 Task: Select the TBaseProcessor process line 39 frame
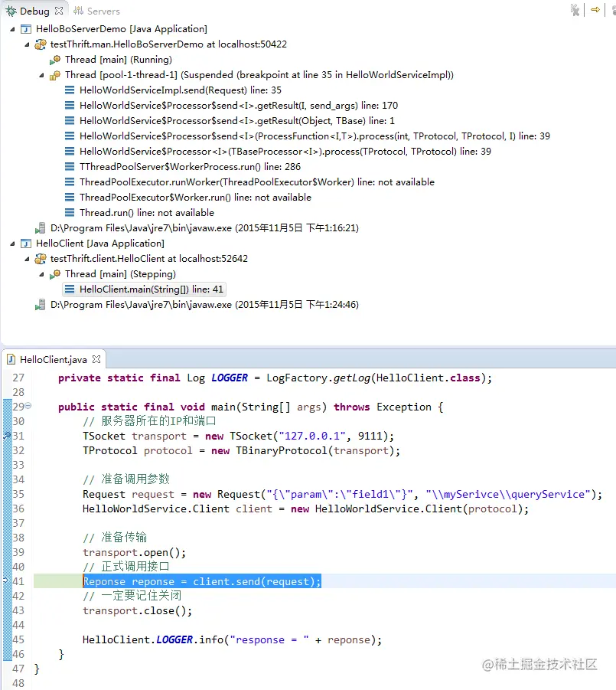pos(285,152)
